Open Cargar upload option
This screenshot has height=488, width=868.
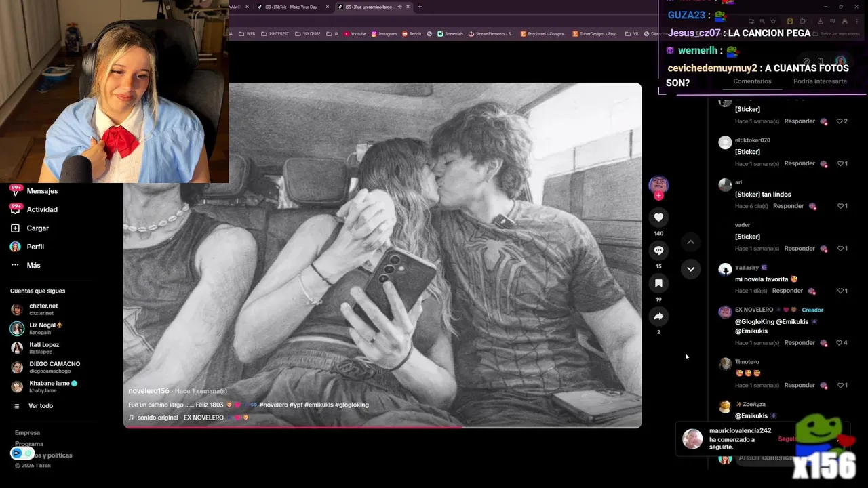30,228
